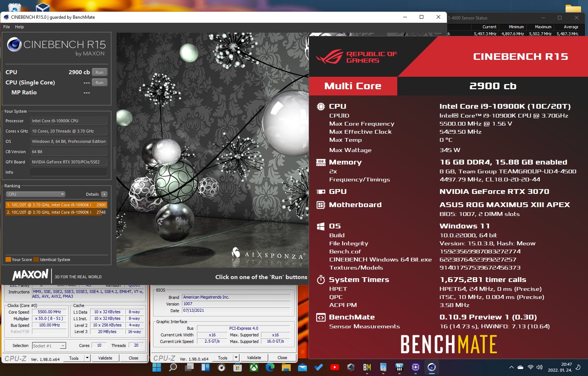This screenshot has height=376, width=588.
Task: Open File menu in Cinebench
Action: tap(7, 27)
